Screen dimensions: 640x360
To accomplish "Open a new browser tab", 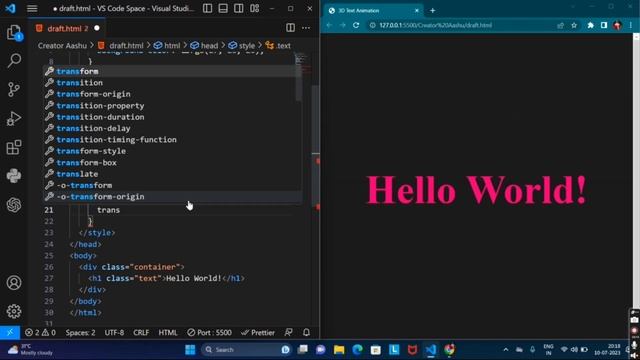I will coord(432,11).
